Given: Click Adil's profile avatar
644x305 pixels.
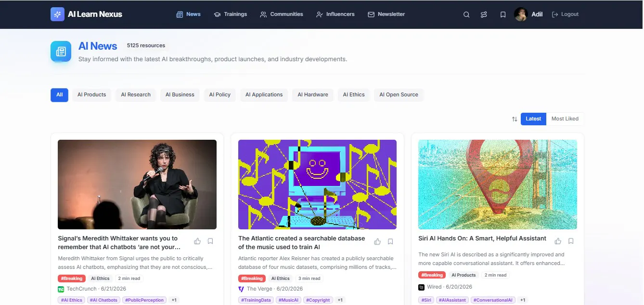Looking at the screenshot, I should pos(521,14).
